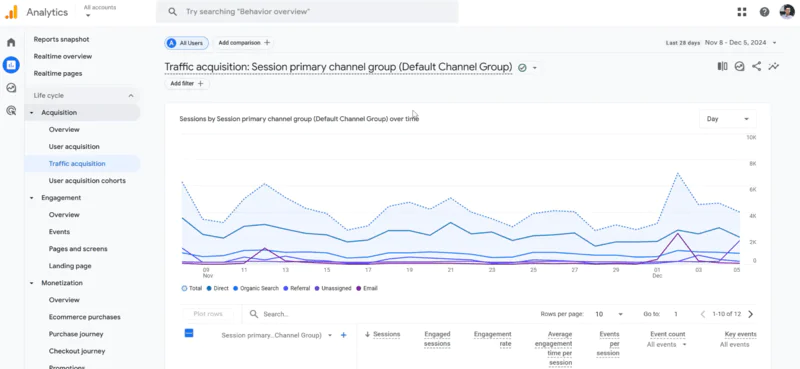This screenshot has height=369, width=800.
Task: Sort by Average engagement time per session
Action: pyautogui.click(x=553, y=349)
